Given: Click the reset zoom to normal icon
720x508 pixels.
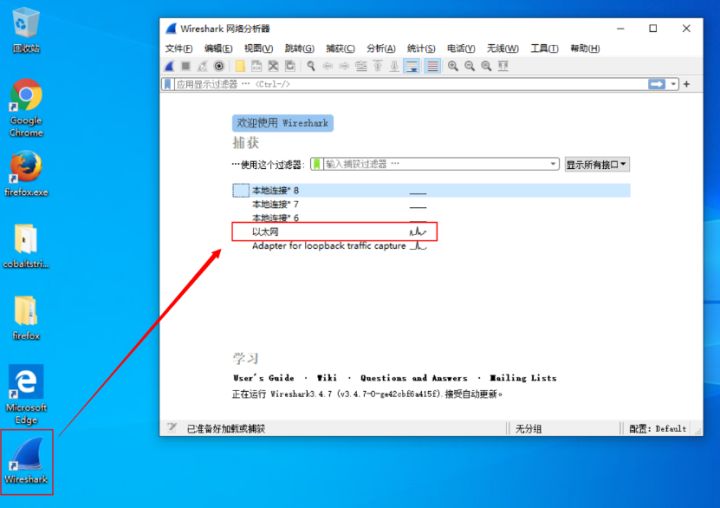Looking at the screenshot, I should [x=486, y=66].
